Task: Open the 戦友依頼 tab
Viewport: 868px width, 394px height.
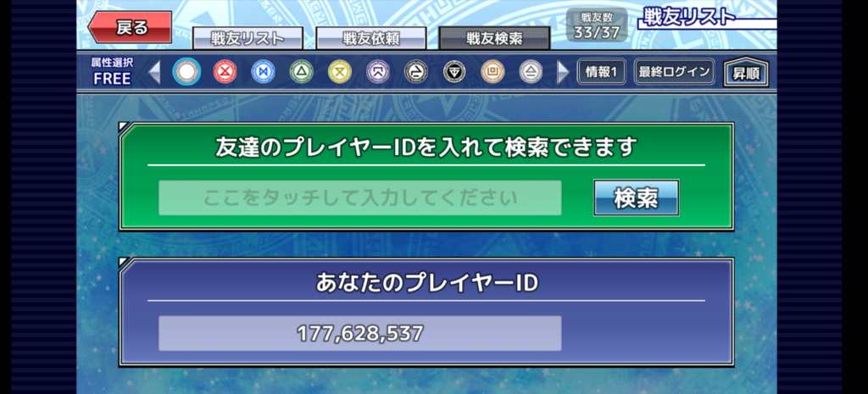Action: pos(371,38)
